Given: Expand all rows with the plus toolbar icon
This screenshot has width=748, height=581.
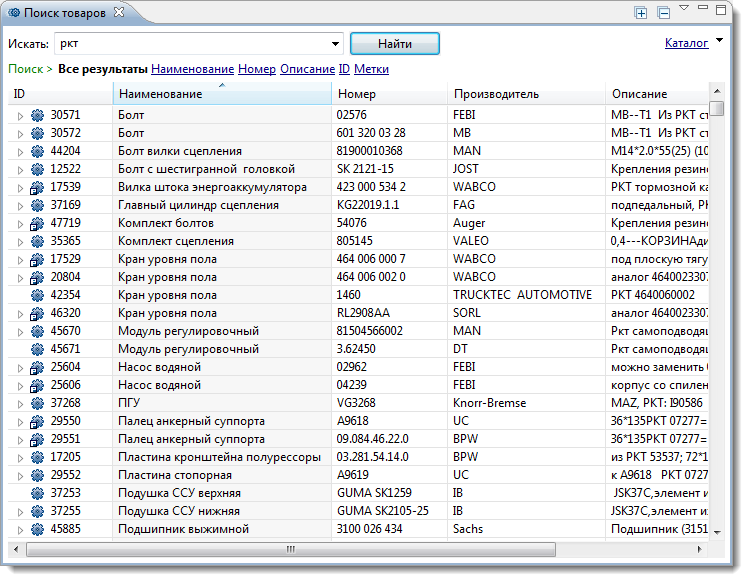Looking at the screenshot, I should [641, 13].
